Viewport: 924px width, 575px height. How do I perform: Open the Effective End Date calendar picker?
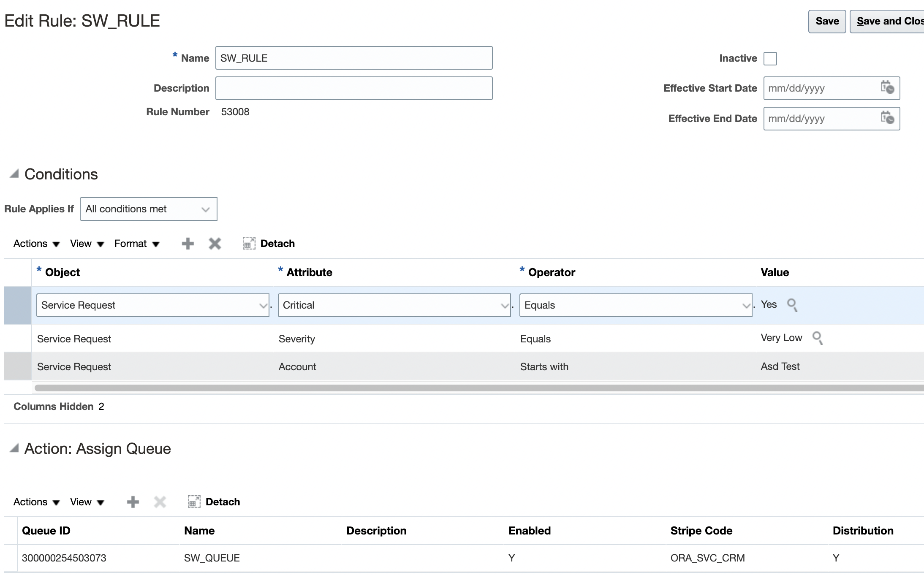pyautogui.click(x=887, y=118)
